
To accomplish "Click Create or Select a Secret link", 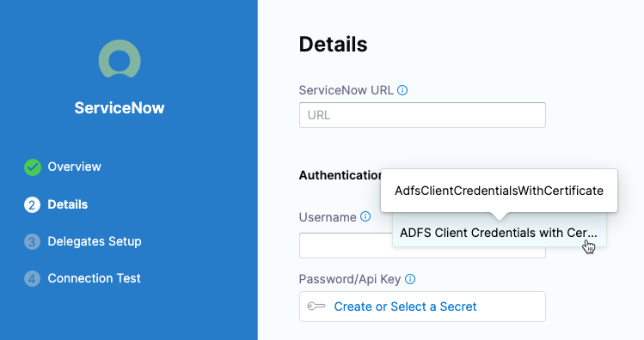I will (x=405, y=307).
